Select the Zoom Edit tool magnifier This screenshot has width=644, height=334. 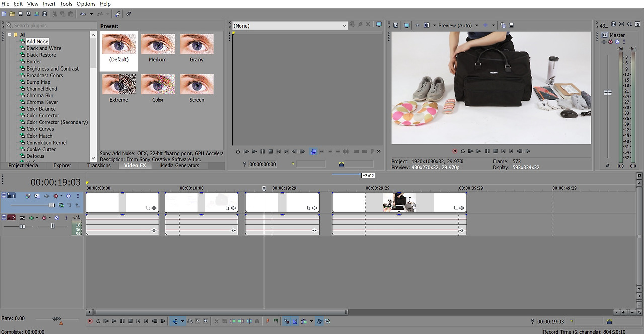coord(205,321)
